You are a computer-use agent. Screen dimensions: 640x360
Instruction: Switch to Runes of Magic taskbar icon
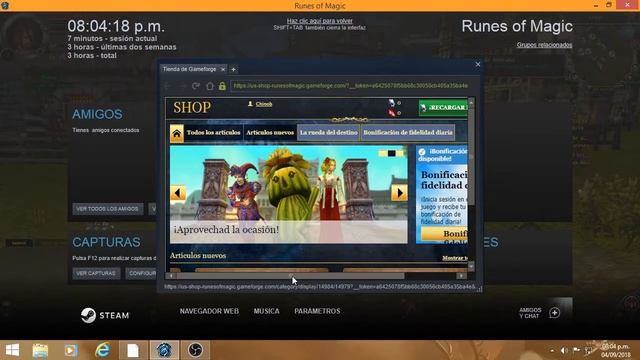(x=164, y=350)
